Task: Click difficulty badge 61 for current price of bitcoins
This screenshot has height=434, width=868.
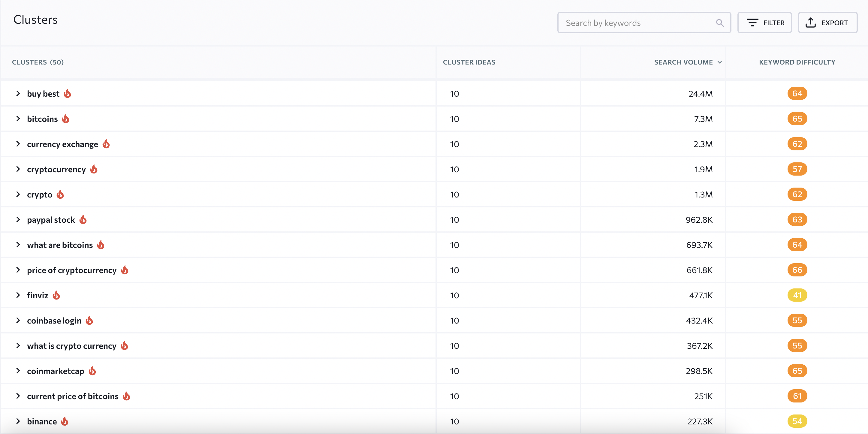Action: click(x=797, y=396)
